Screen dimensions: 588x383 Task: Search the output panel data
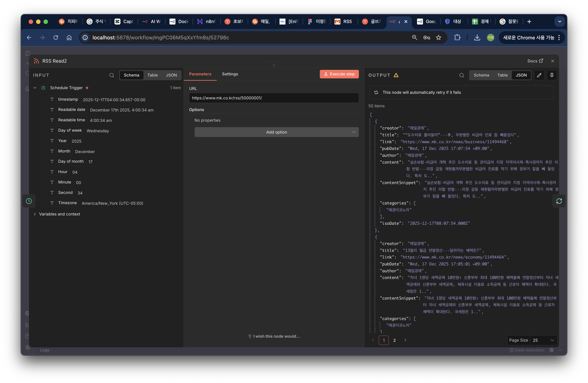coord(461,75)
